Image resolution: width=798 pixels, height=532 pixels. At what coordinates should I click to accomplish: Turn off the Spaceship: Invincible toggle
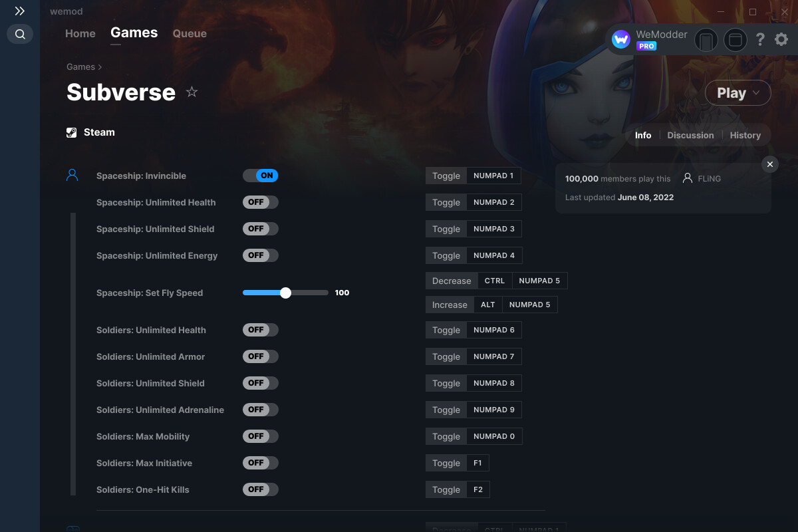260,176
